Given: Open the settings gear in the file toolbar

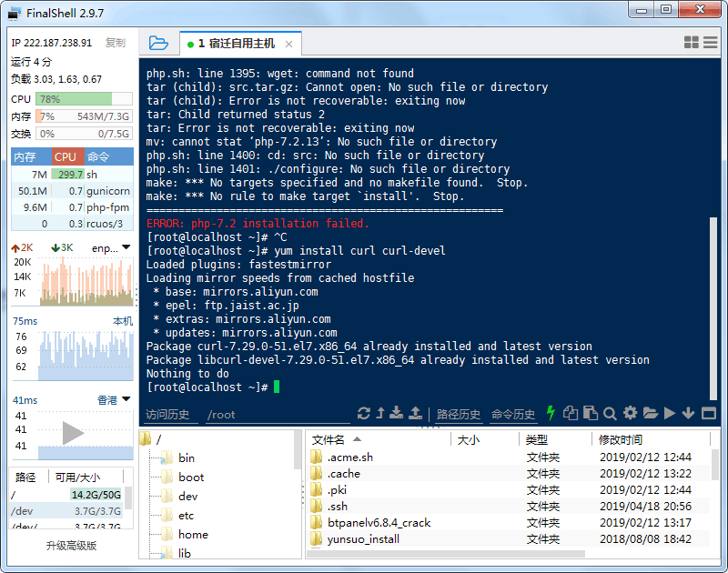Looking at the screenshot, I should (630, 413).
